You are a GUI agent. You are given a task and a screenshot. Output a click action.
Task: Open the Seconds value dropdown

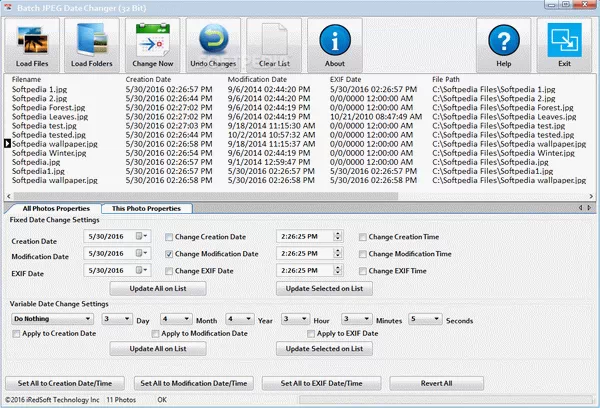pos(425,319)
